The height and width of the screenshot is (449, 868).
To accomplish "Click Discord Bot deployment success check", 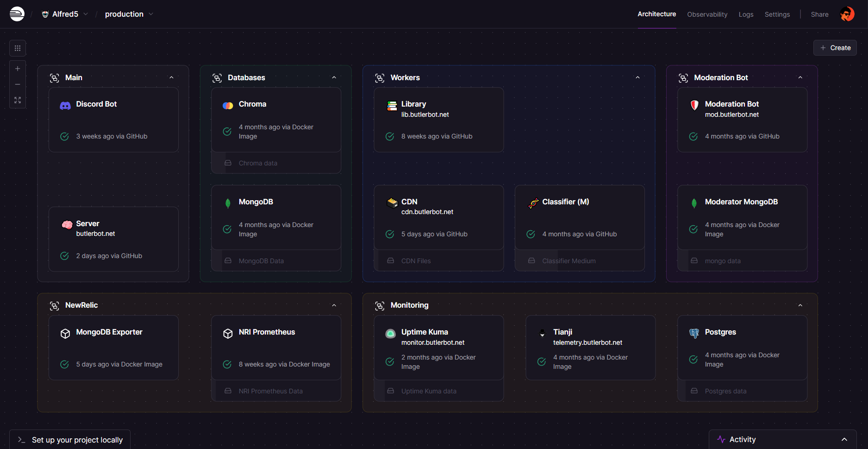I will [x=65, y=136].
